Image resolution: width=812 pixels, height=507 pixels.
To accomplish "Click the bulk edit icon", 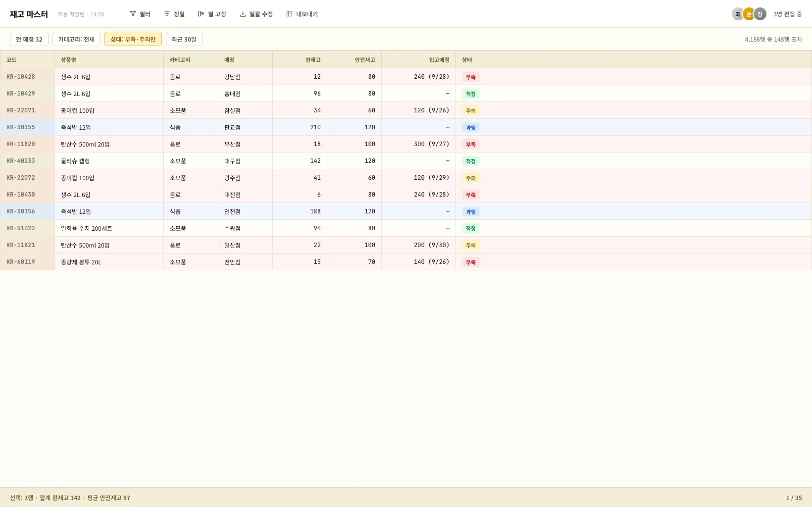I will 243,14.
